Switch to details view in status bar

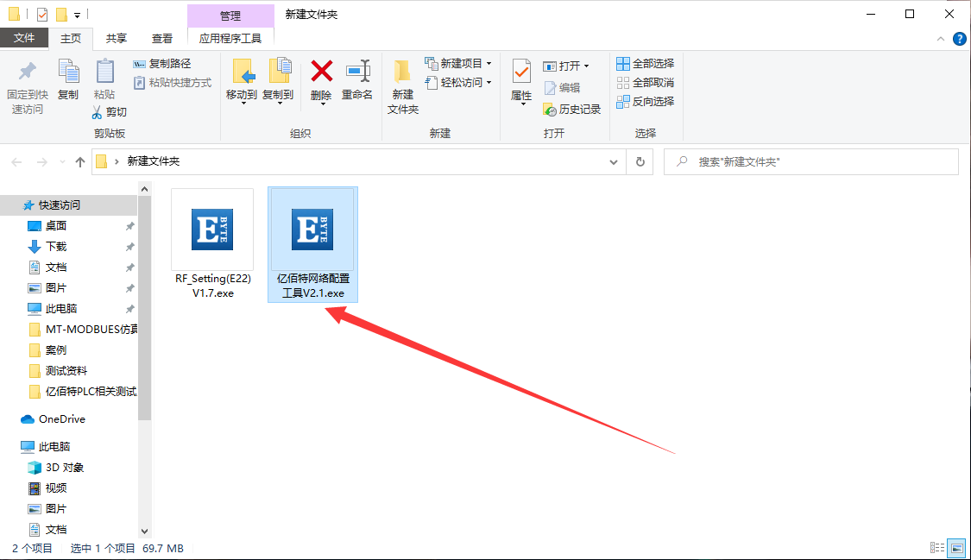[936, 548]
